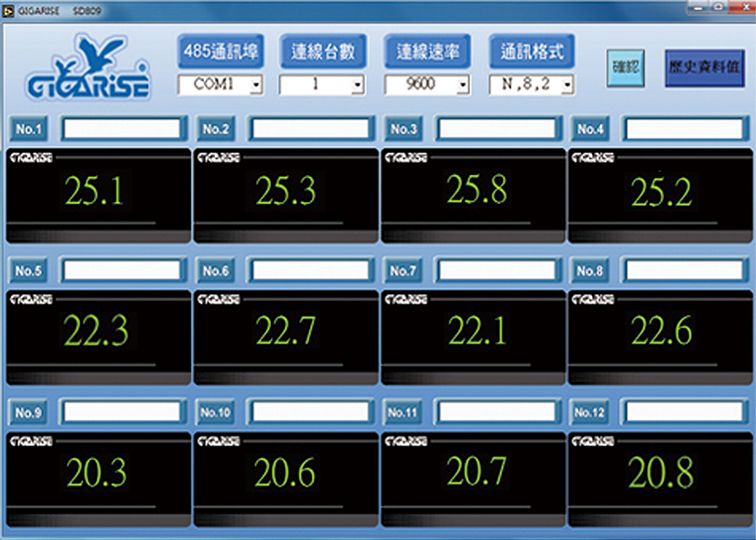Image resolution: width=756 pixels, height=540 pixels.
Task: Click the No.1 name input field
Action: point(123,128)
